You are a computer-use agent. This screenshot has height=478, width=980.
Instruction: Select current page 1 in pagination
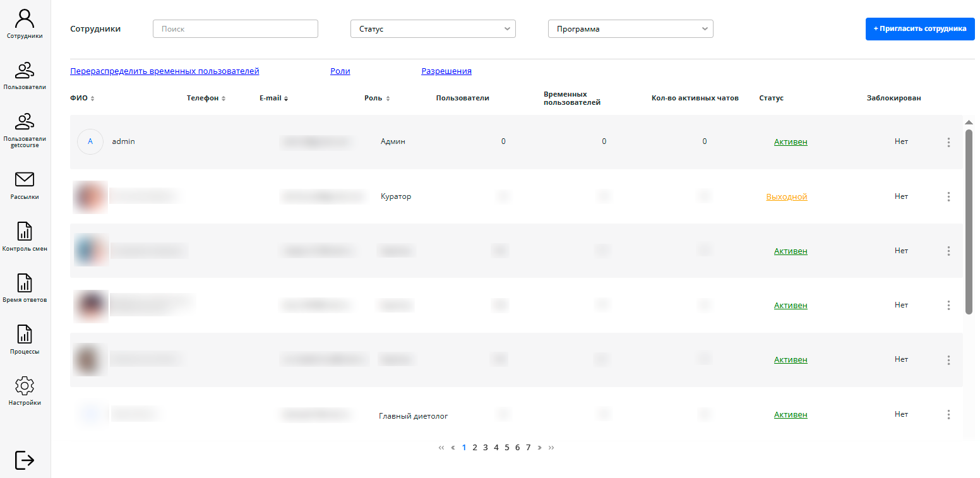tap(464, 448)
